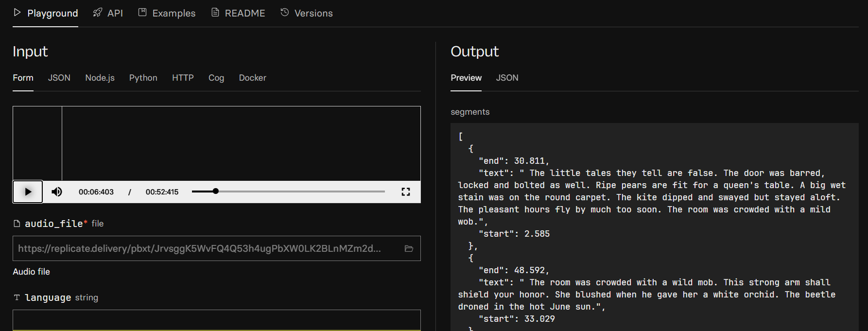Click the text-type icon beside language
Viewport: 868px width, 331px height.
click(17, 297)
